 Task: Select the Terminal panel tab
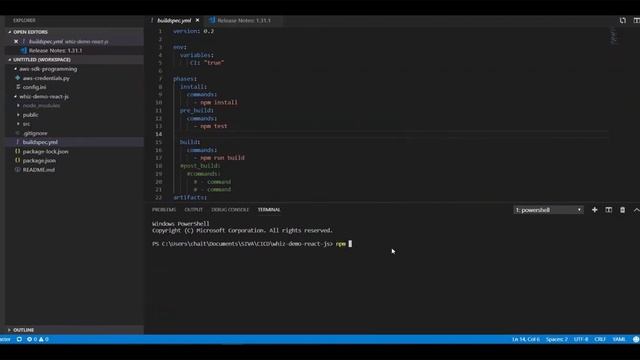(x=269, y=210)
